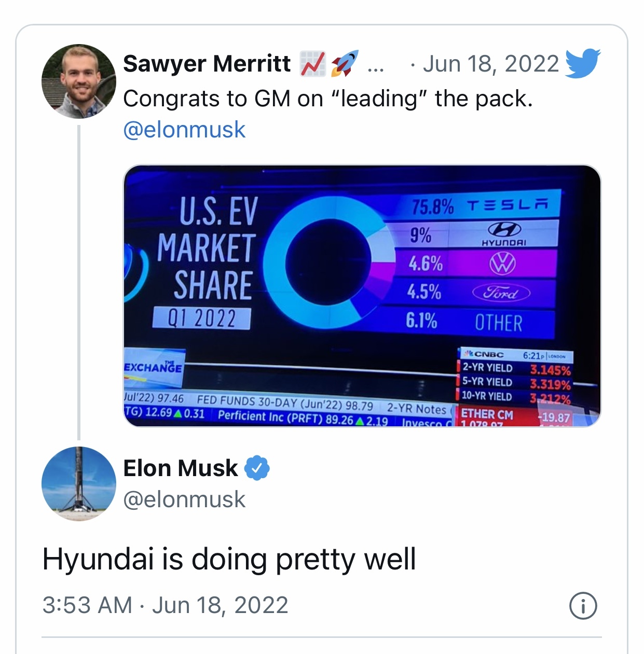Click the Twitter bird logo
The height and width of the screenshot is (654, 644).
tap(582, 63)
